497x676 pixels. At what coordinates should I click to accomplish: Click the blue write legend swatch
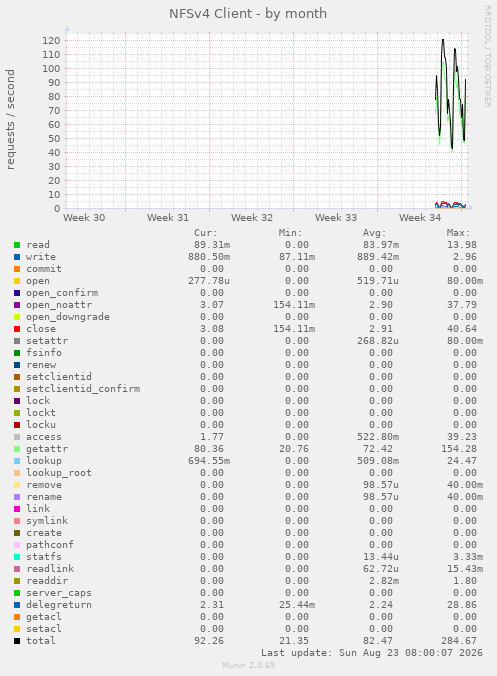tap(17, 257)
